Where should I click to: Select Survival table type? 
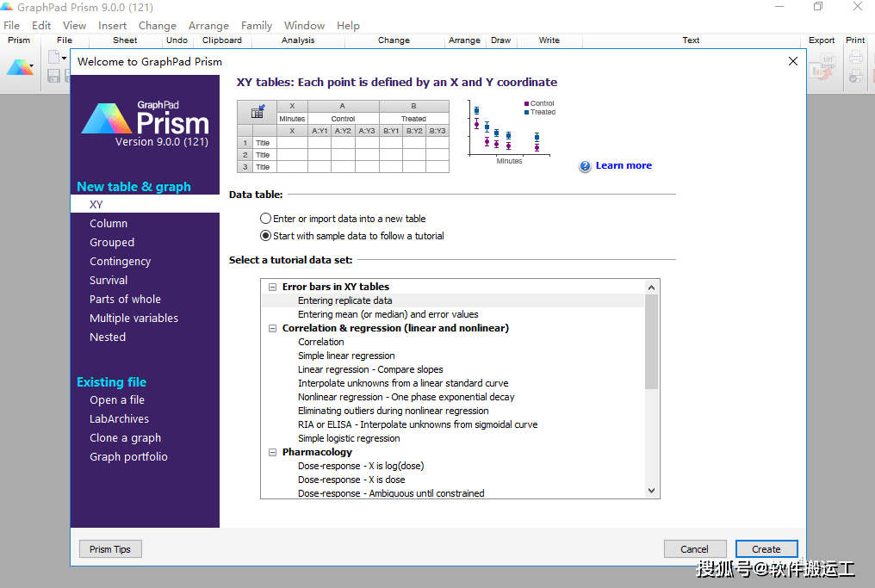(109, 280)
